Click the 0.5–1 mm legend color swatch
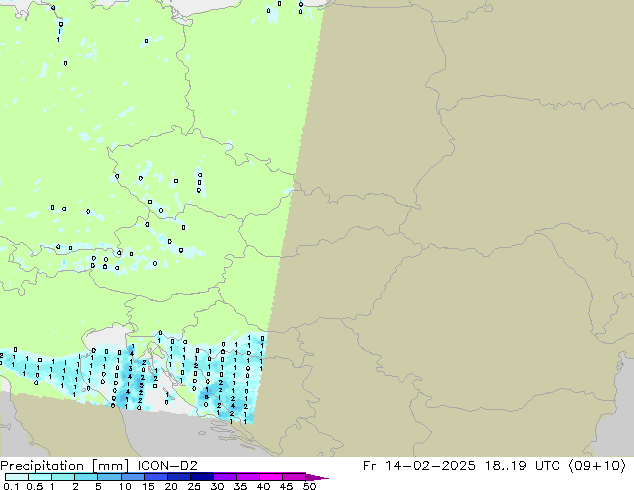 point(40,477)
